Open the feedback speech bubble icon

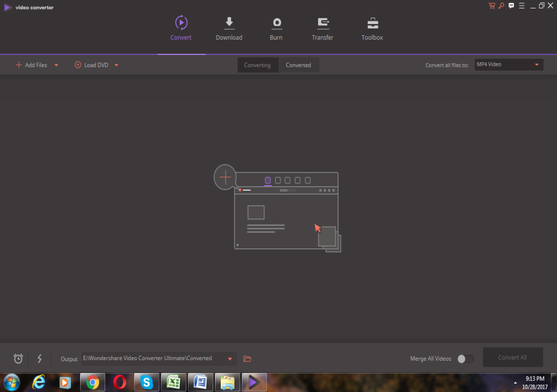[x=511, y=6]
